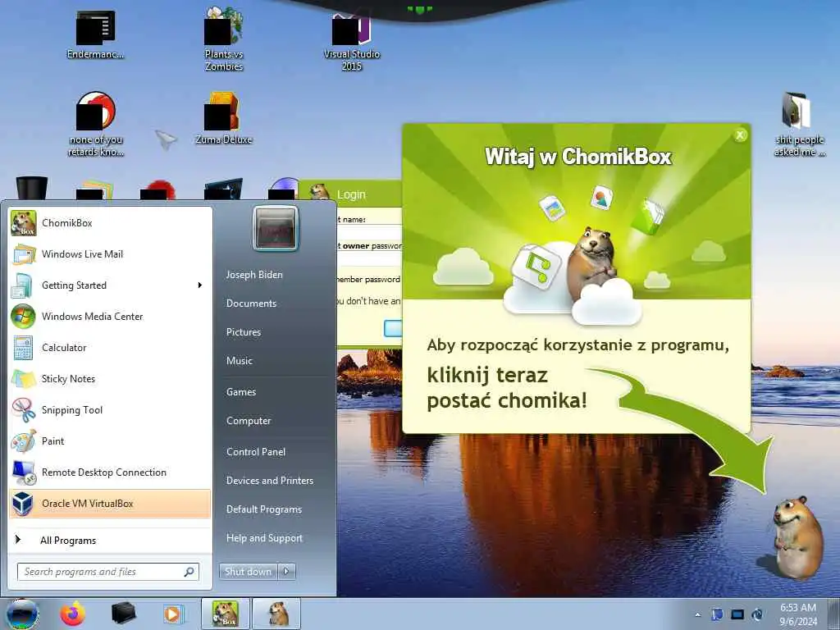The width and height of the screenshot is (840, 630).
Task: Open Zuma Deluxe desktop icon
Action: click(x=223, y=118)
